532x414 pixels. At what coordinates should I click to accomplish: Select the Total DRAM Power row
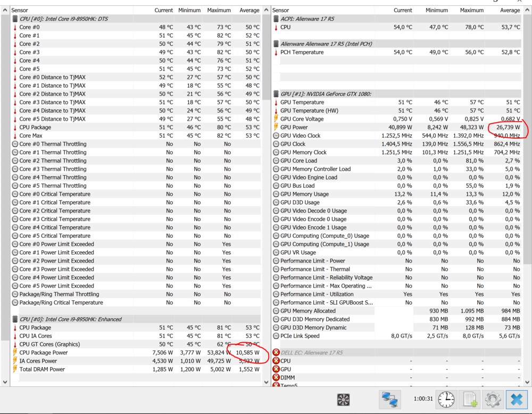coord(42,369)
